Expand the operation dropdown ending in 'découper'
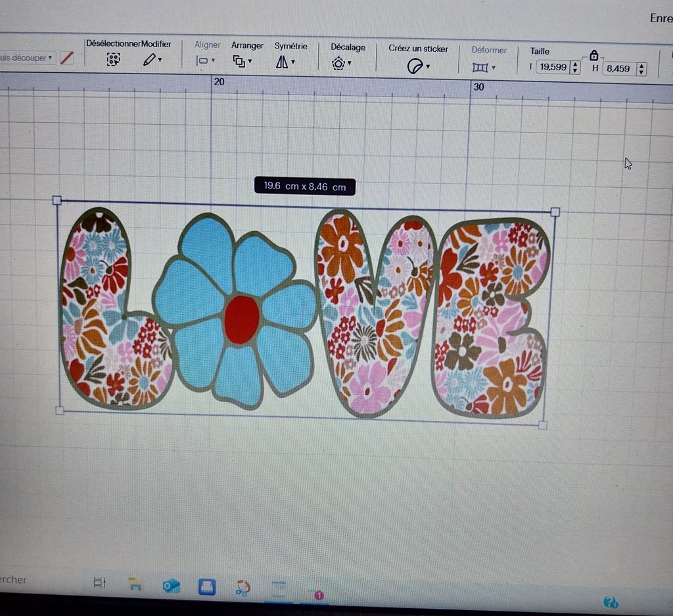Screen dimensions: 673x616 pyautogui.click(x=26, y=58)
